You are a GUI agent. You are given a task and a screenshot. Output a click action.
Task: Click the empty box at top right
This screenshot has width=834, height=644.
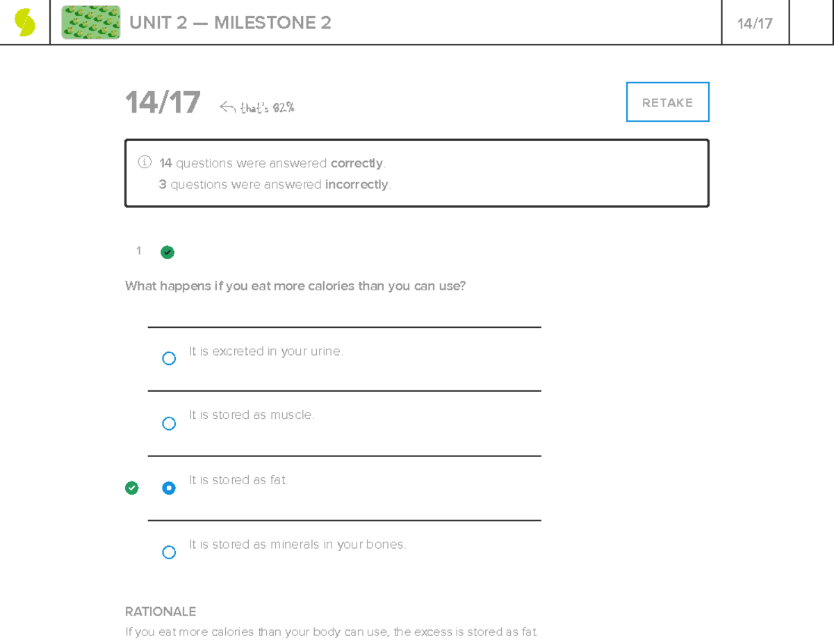click(811, 22)
